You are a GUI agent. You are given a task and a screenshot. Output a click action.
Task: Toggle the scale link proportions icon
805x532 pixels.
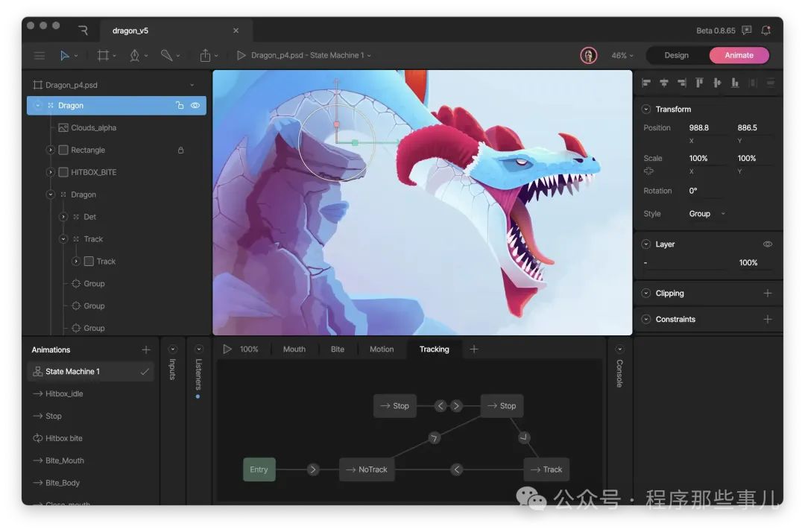coord(648,171)
